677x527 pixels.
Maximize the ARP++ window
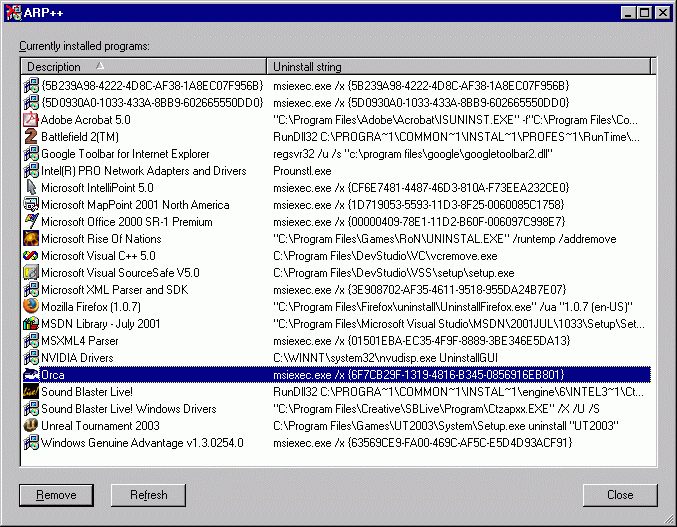pos(644,13)
